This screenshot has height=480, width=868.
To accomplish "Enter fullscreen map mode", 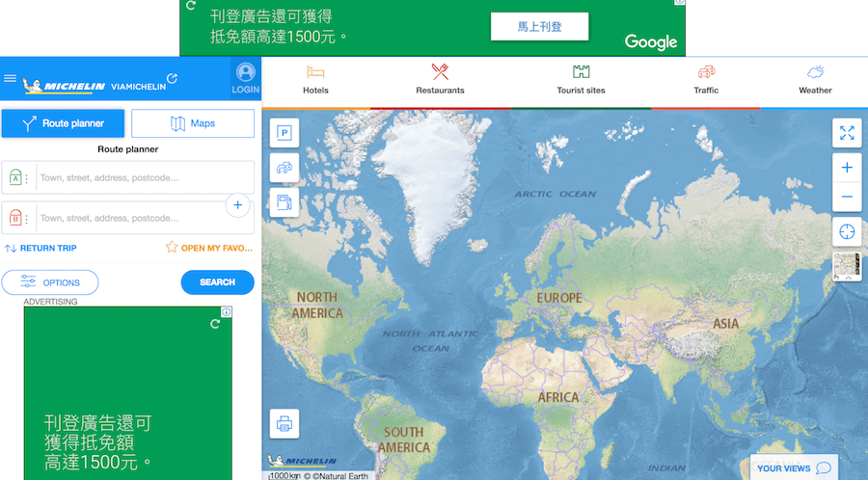I will click(847, 133).
